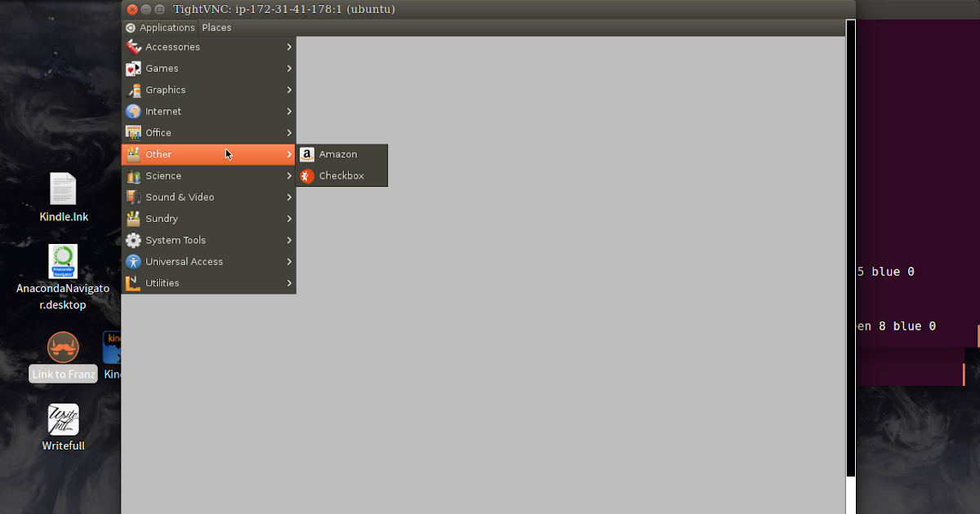Select the Sound & Video icon
The width and height of the screenshot is (980, 514).
coord(133,197)
